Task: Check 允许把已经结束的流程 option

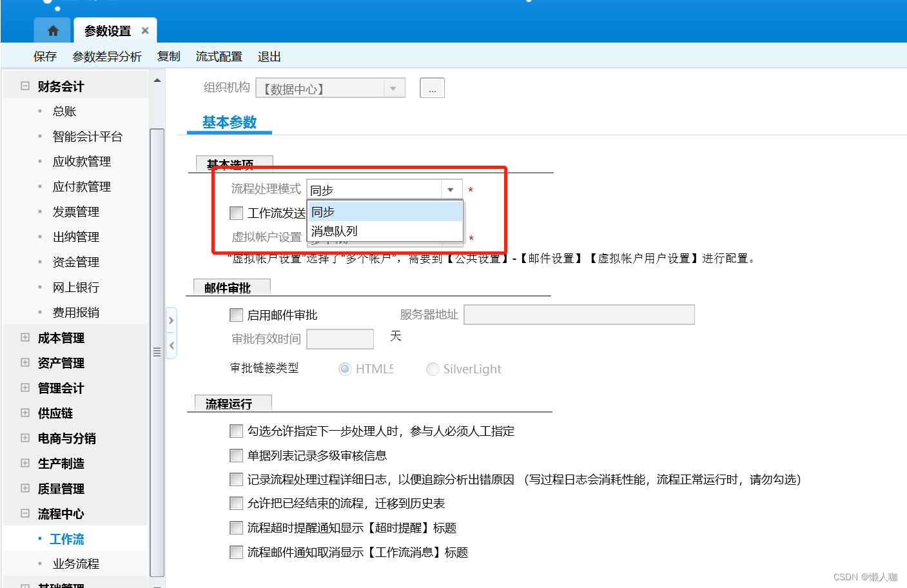Action: 237,503
